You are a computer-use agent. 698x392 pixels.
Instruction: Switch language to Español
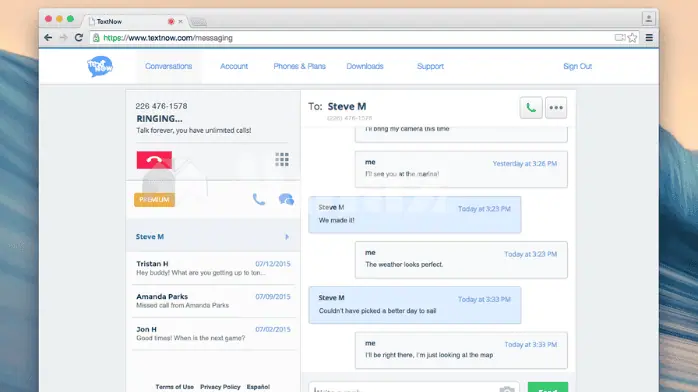click(x=258, y=387)
